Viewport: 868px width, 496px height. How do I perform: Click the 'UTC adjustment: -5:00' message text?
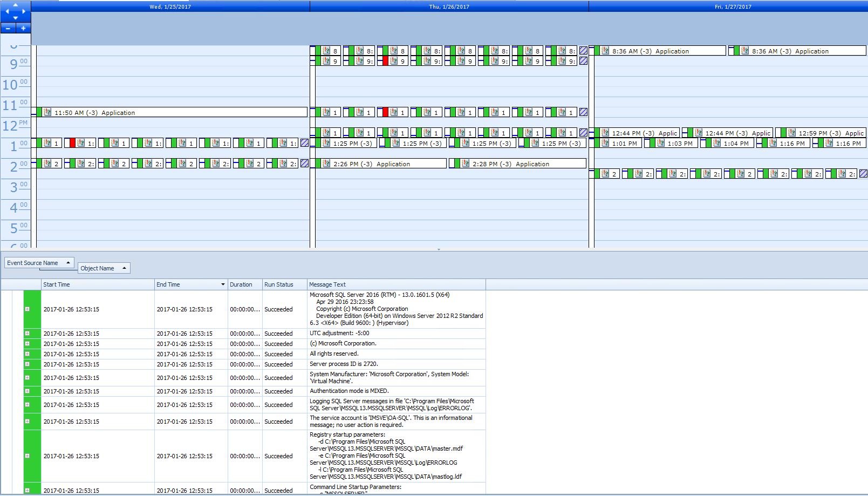(339, 334)
